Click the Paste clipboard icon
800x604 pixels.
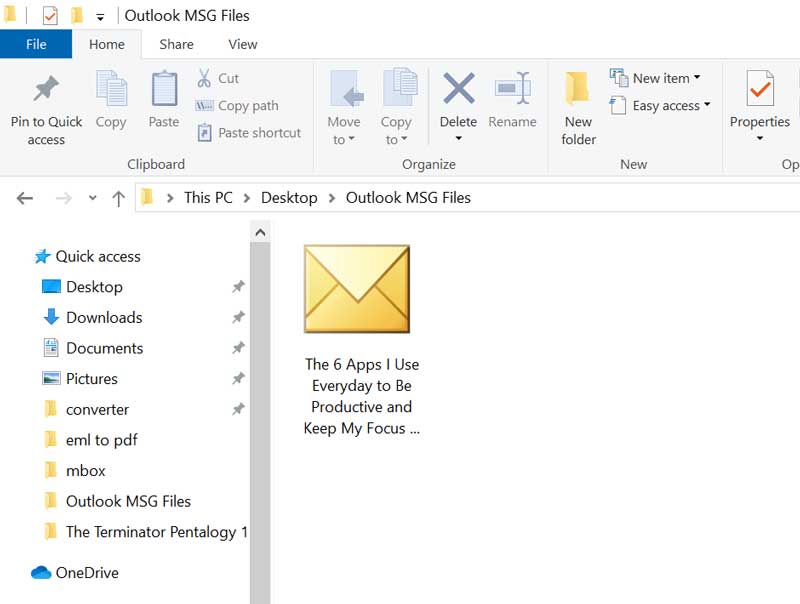[164, 89]
